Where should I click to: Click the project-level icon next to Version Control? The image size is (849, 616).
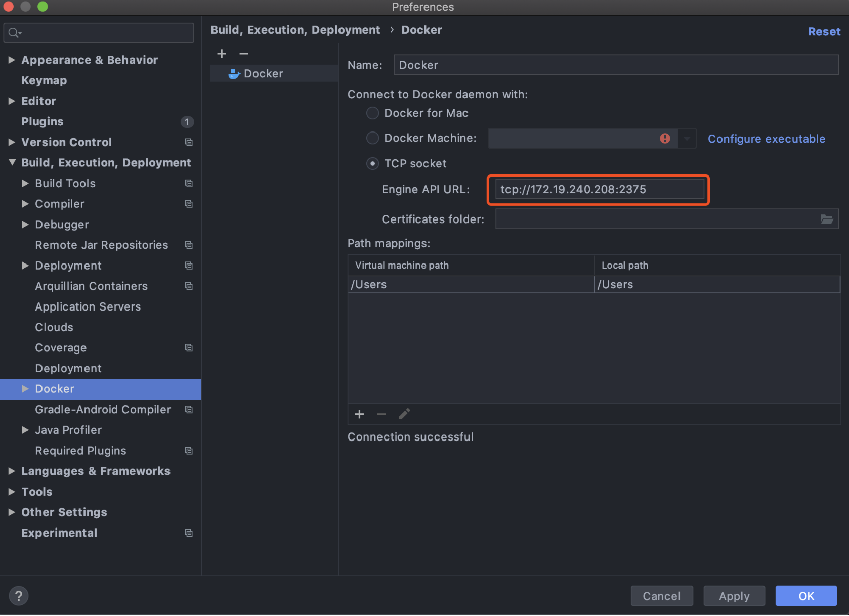[x=189, y=142]
